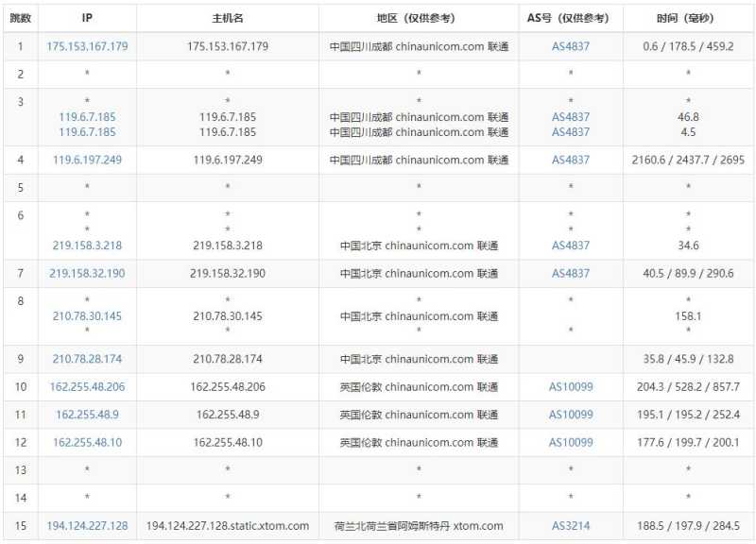Image resolution: width=756 pixels, height=544 pixels.
Task: Open IP link 175.153.167.179 on hop 1
Action: tap(85, 45)
